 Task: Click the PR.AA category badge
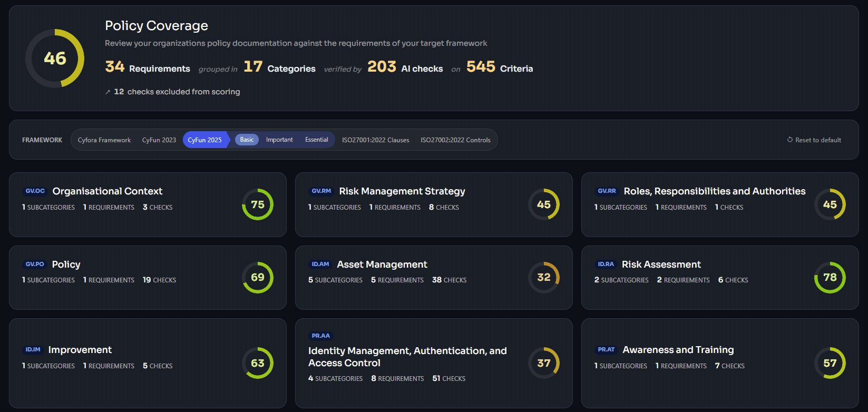[x=321, y=336]
